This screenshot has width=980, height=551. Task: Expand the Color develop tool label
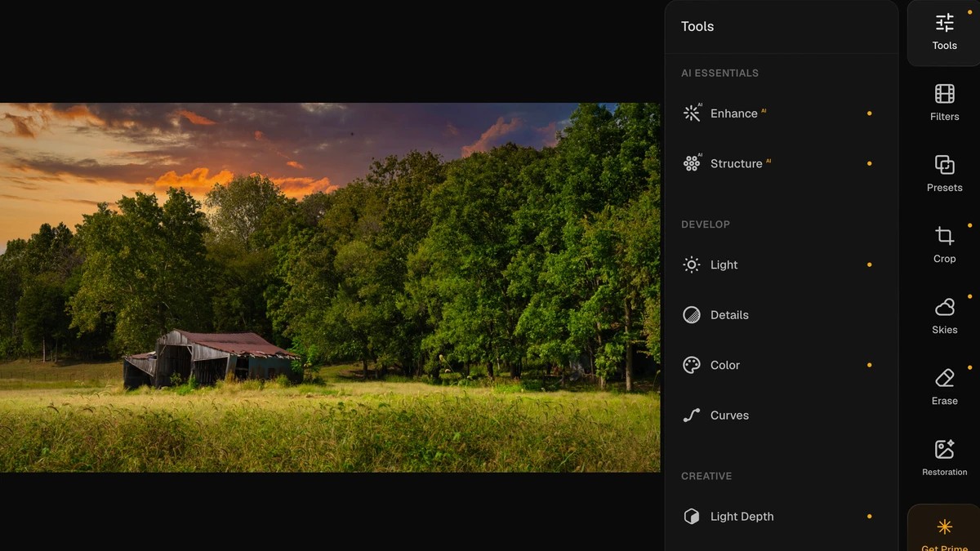(x=725, y=365)
